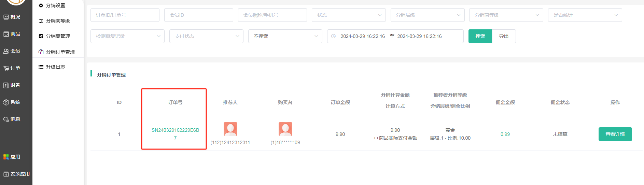Click the date range start time field
Viewport: 644px width, 185px height.
pyautogui.click(x=362, y=36)
